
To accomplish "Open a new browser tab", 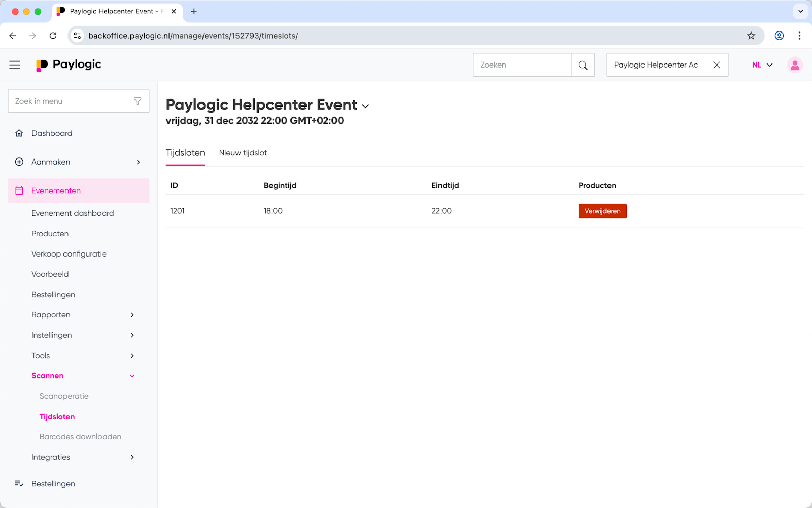I will point(194,11).
